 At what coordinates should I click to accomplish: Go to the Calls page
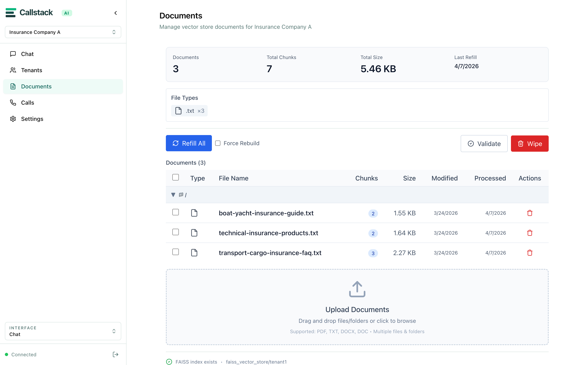(28, 103)
